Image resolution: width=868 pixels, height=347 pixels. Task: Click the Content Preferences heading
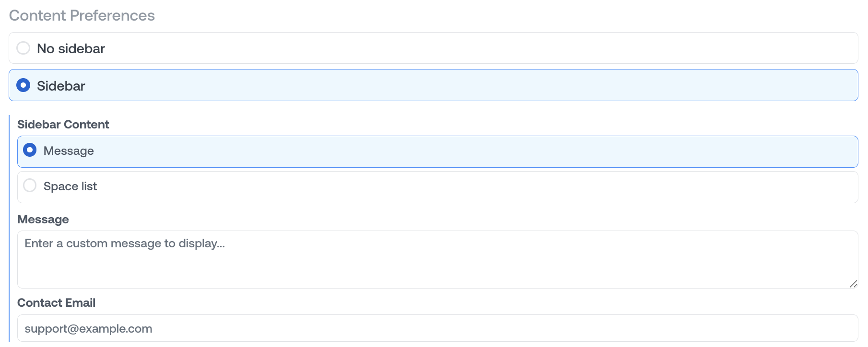[82, 15]
